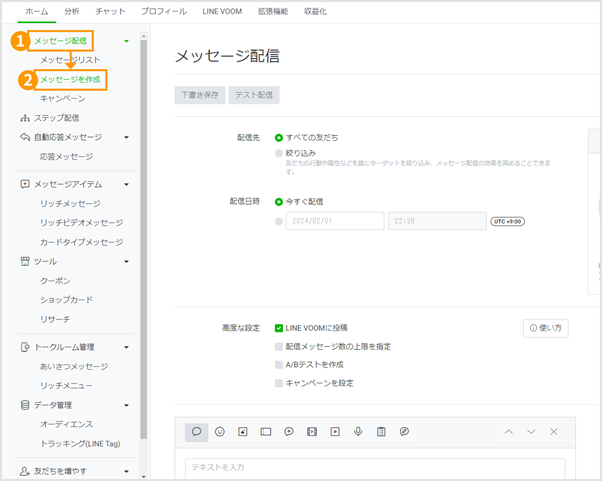
Task: Click the sidebar scrollbar down arrow
Action: tap(144, 477)
